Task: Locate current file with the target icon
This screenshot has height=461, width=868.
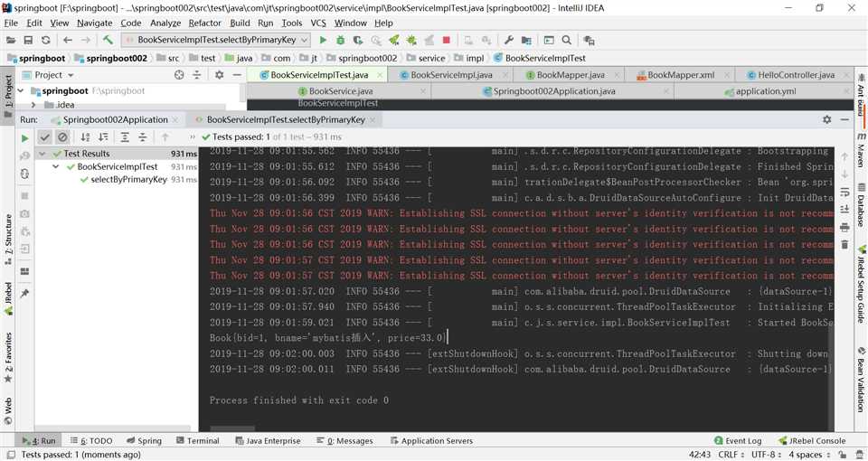Action: point(179,75)
